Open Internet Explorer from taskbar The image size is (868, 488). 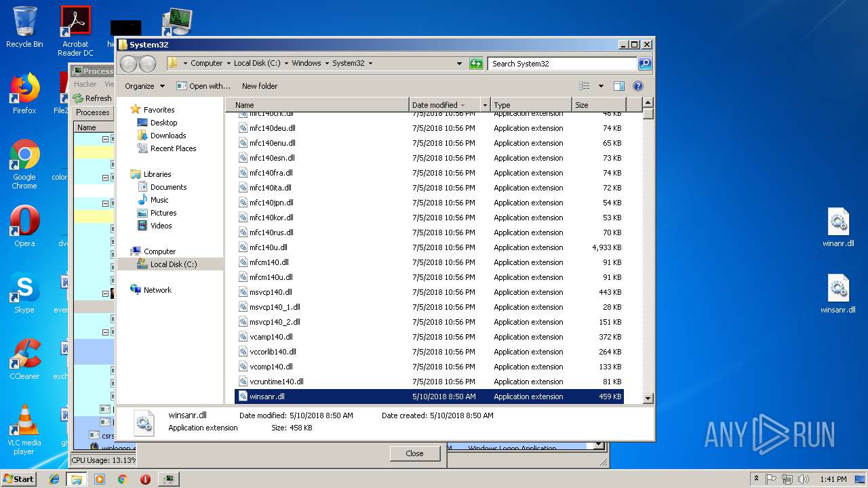point(54,479)
